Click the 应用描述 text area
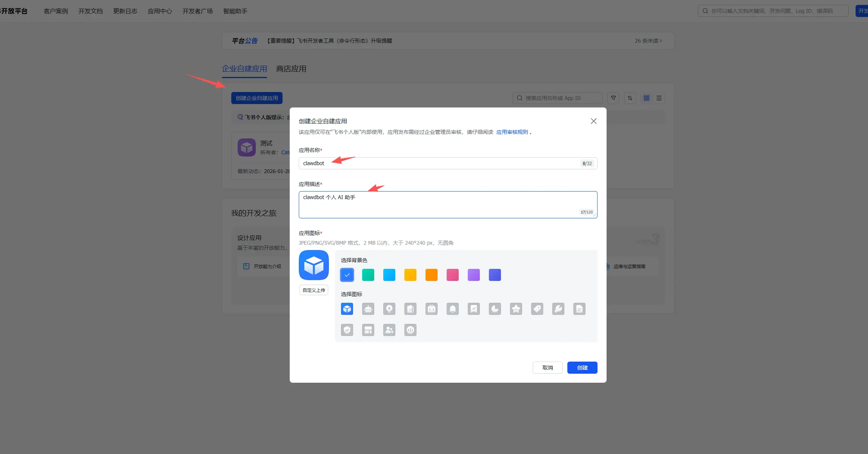Image resolution: width=868 pixels, height=454 pixels. pos(438,204)
